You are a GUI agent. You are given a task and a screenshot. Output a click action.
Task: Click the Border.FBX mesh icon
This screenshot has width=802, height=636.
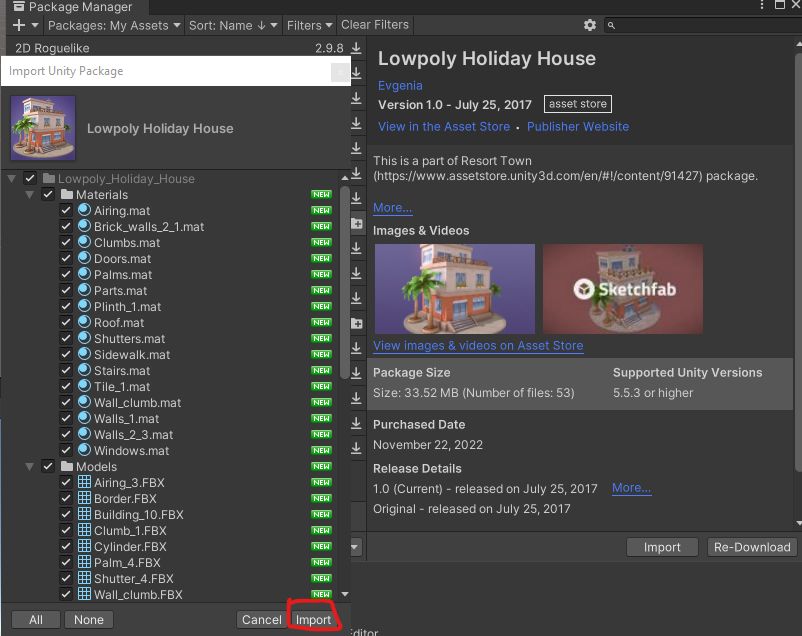coord(84,498)
